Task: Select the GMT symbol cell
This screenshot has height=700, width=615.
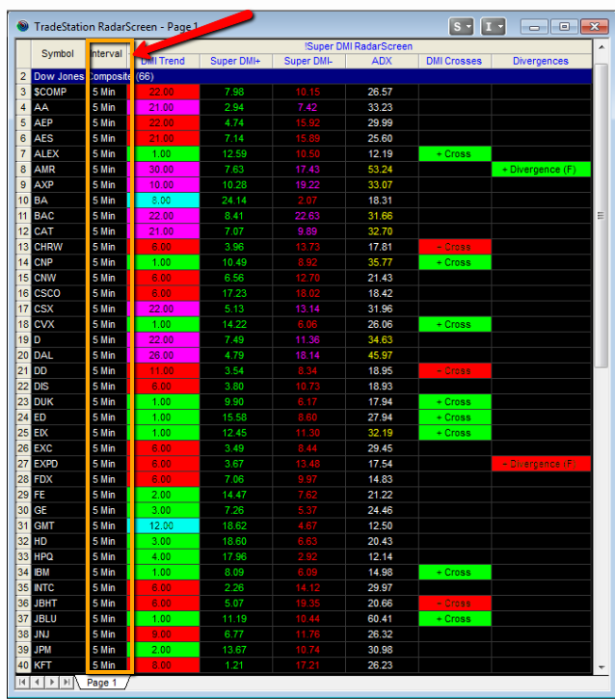Action: click(x=58, y=525)
